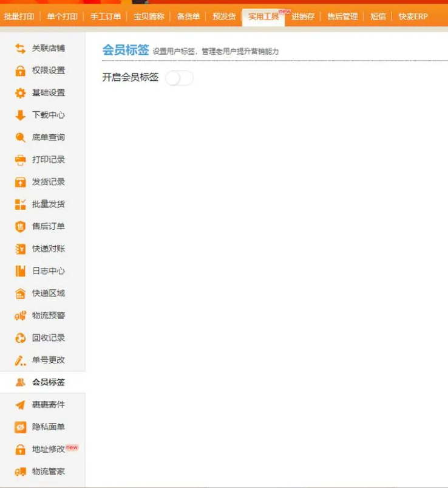448x488 pixels.
Task: Open the 短信 tab
Action: point(378,16)
